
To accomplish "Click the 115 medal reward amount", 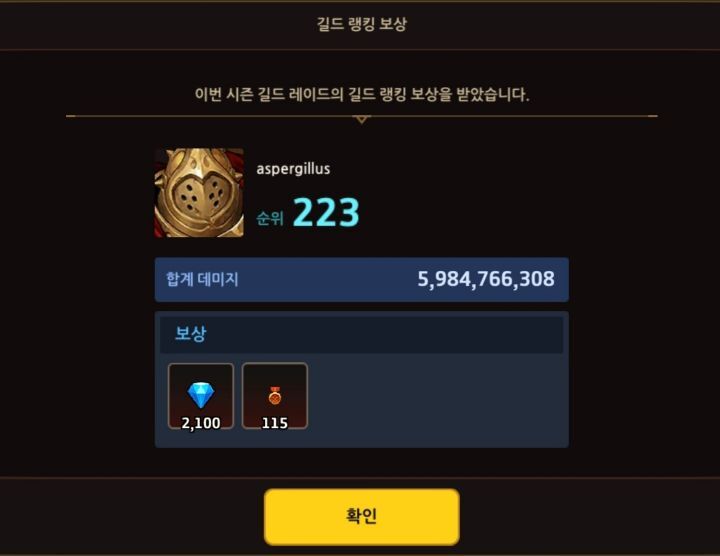I will (275, 423).
